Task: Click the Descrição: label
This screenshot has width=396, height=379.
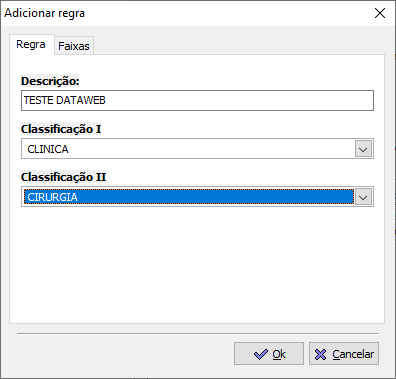Action: 50,81
